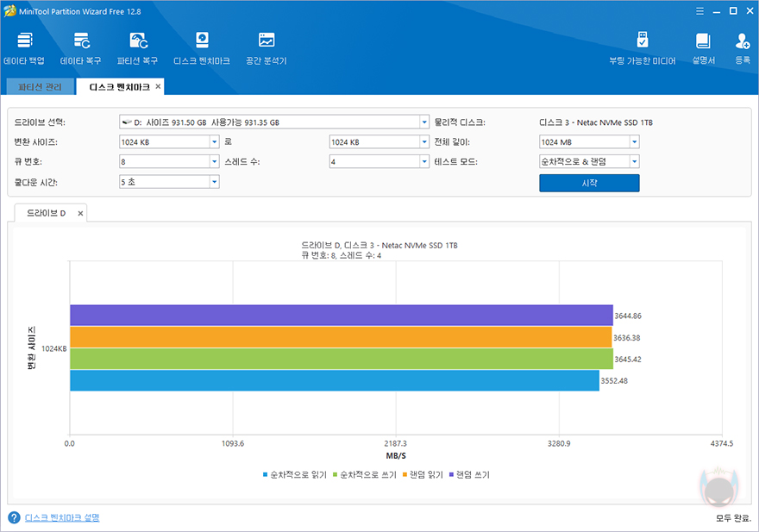Click the 2187.3 axis tick label
This screenshot has height=532, width=759.
click(x=396, y=443)
